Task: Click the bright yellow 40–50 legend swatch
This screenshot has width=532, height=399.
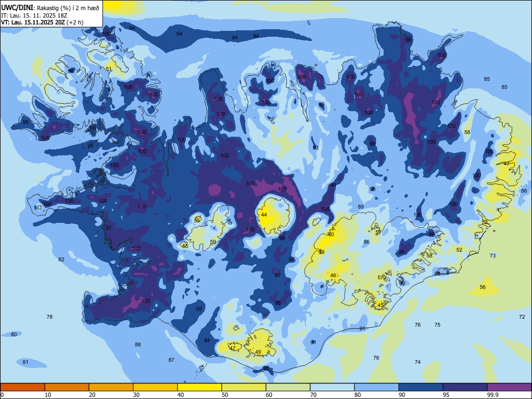Action: pyautogui.click(x=199, y=387)
